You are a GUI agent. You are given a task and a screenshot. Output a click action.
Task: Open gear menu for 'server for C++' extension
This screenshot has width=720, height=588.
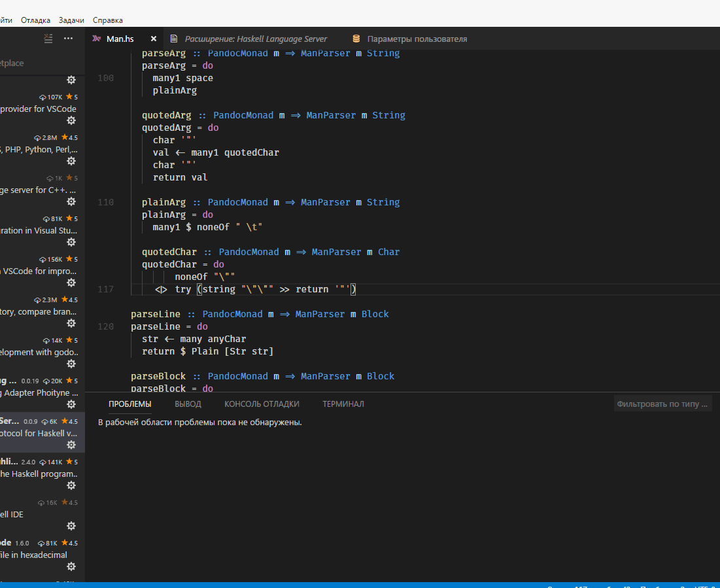pyautogui.click(x=71, y=201)
